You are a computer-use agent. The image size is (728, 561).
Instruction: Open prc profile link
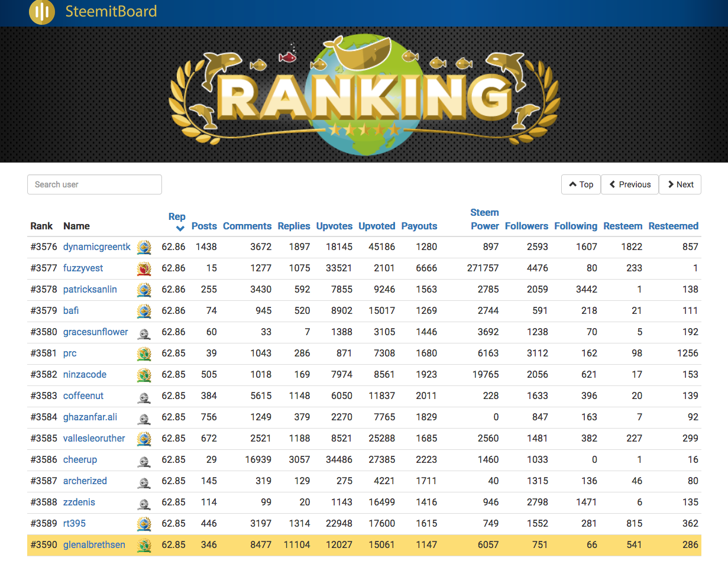pyautogui.click(x=70, y=353)
